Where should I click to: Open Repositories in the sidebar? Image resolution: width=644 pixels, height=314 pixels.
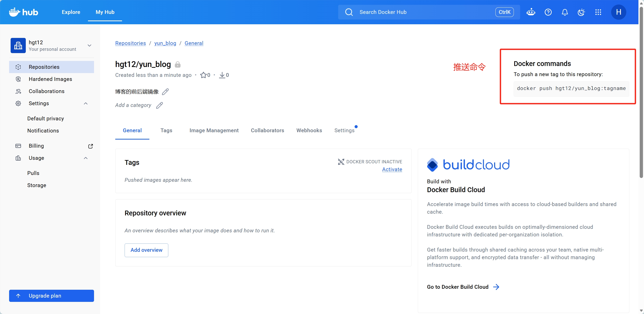tap(52, 67)
